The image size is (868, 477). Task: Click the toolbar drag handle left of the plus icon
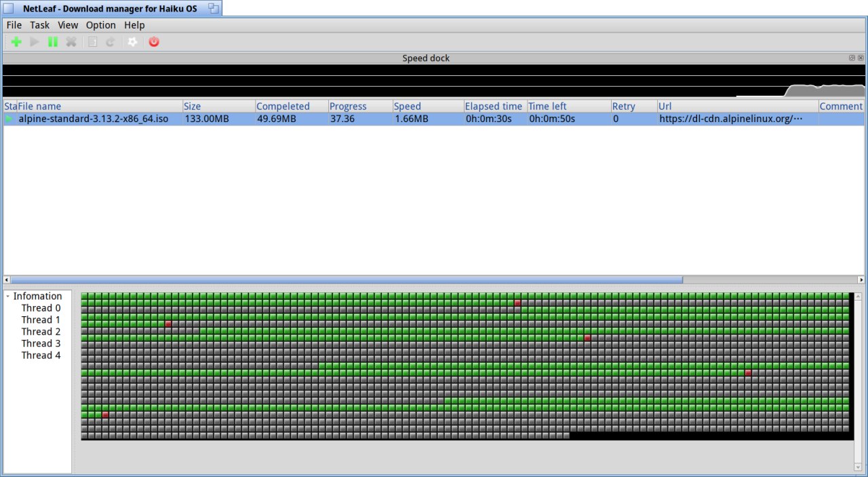tap(6, 42)
